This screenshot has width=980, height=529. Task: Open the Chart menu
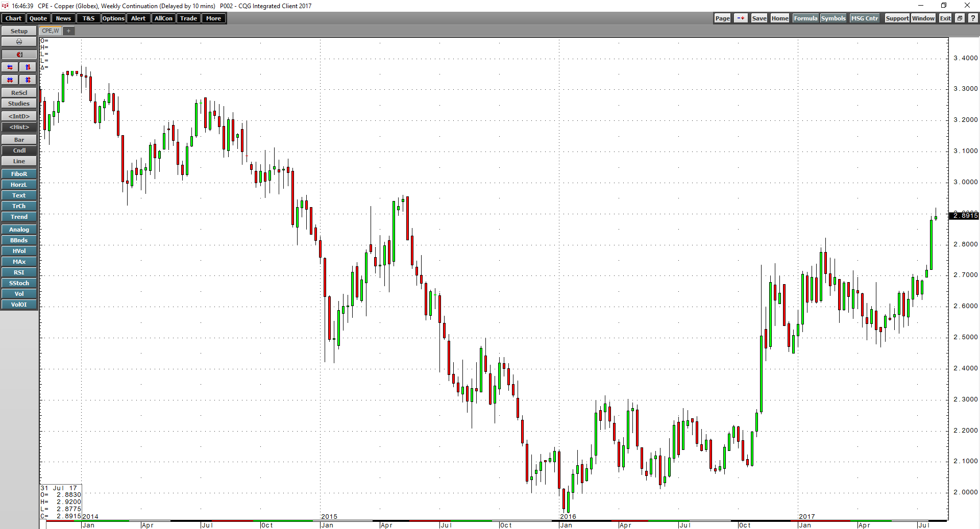pos(13,18)
